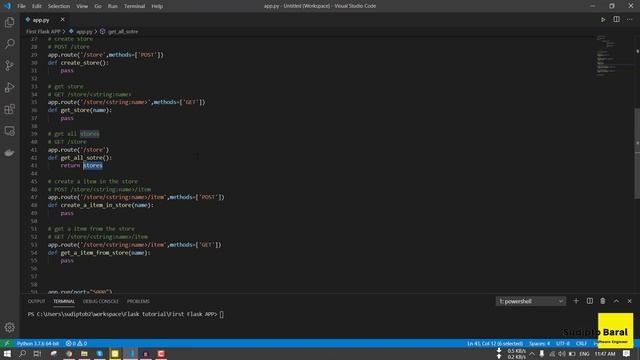Screen dimensions: 640x360
Task: Click the get_all_sotre breadcrumb symbol
Action: [122, 31]
